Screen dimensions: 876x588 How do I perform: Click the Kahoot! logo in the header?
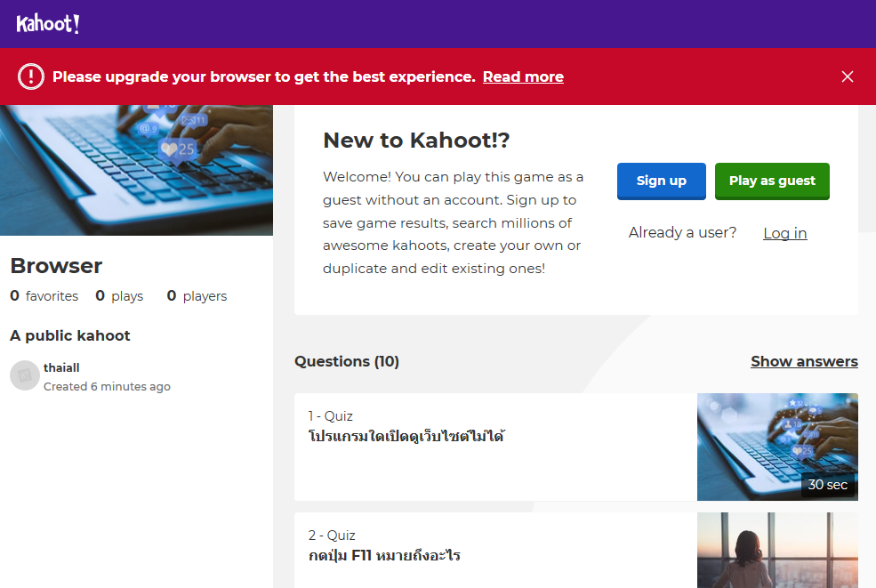point(48,24)
